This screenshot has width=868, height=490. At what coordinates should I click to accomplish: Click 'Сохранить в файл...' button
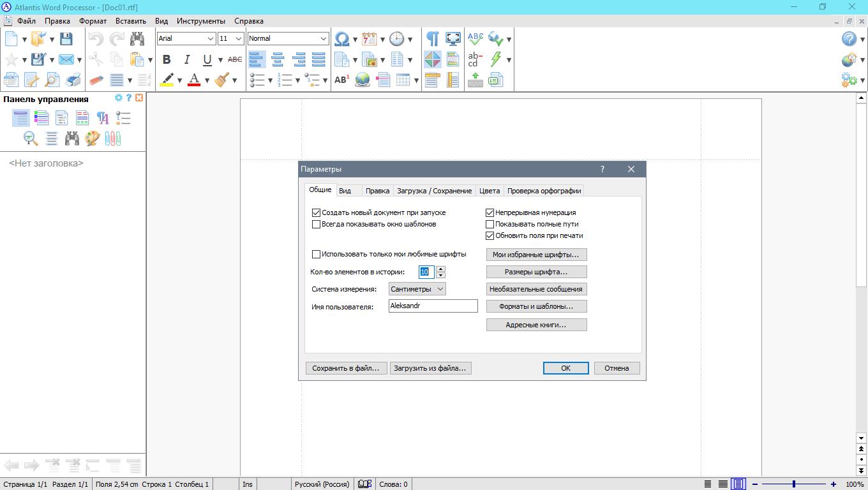coord(347,368)
